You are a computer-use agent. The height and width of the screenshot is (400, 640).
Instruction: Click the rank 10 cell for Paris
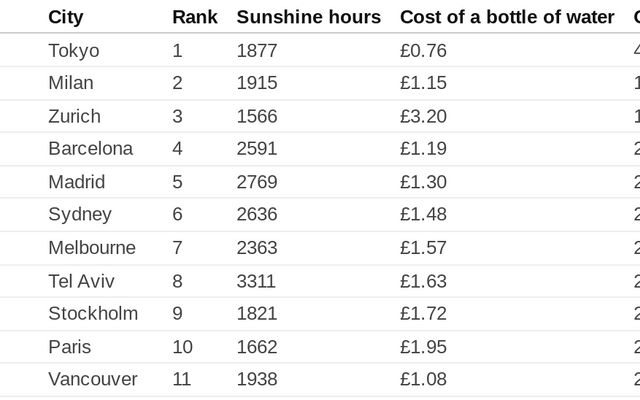pos(182,346)
